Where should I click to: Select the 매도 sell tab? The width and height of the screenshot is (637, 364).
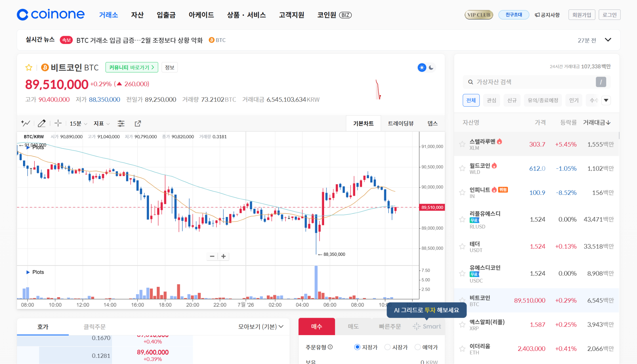tap(353, 326)
